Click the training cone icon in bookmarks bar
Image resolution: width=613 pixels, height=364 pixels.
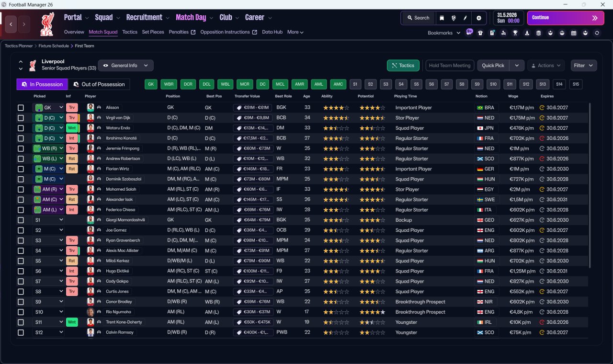point(527,33)
